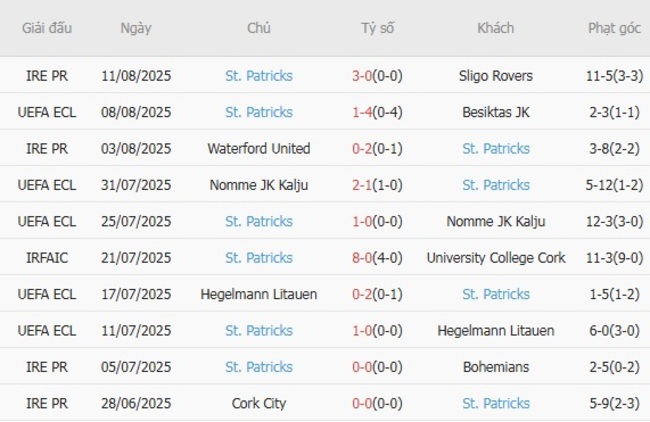This screenshot has height=422, width=650.
Task: Click the 8-0 match score
Action: 378,258
